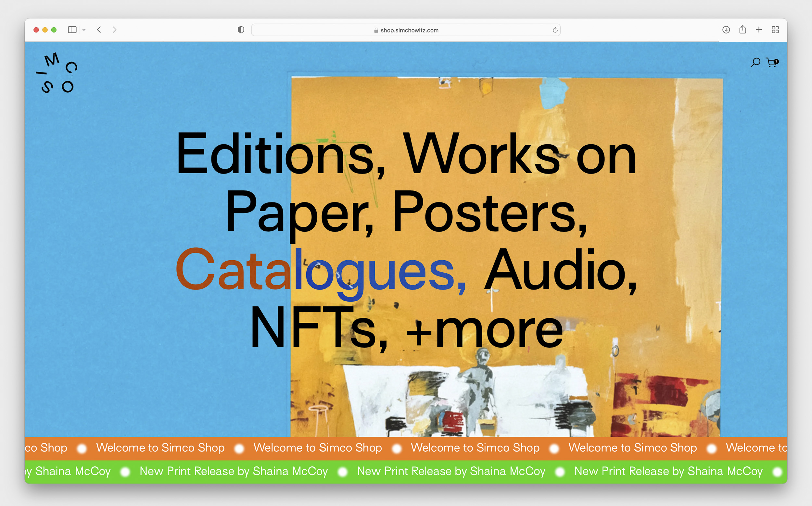Go forward with the browser forward arrow
The height and width of the screenshot is (506, 812).
click(x=114, y=30)
